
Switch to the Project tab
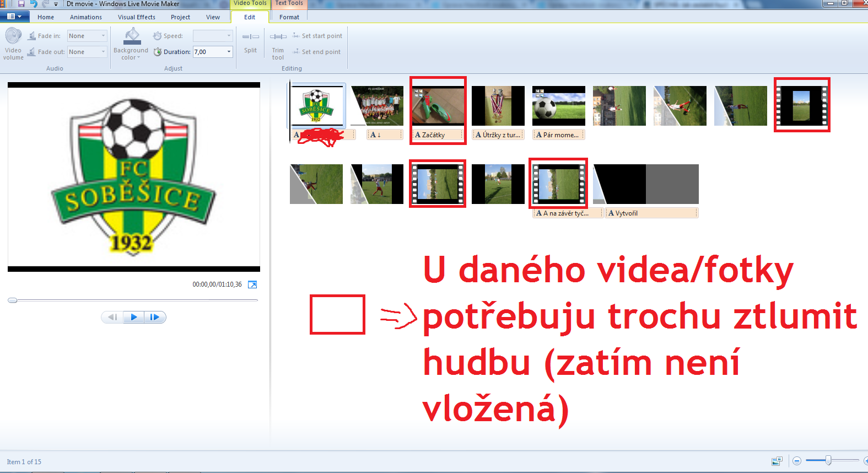tap(180, 17)
